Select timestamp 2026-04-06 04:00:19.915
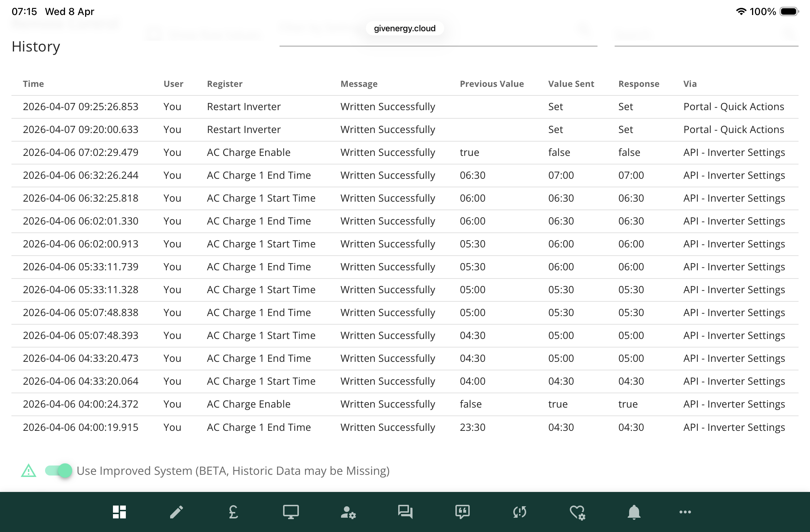This screenshot has width=810, height=532. pos(80,427)
